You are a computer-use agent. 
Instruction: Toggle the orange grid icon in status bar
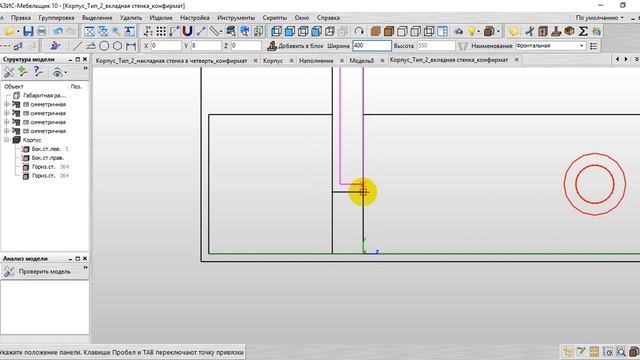tap(594, 351)
